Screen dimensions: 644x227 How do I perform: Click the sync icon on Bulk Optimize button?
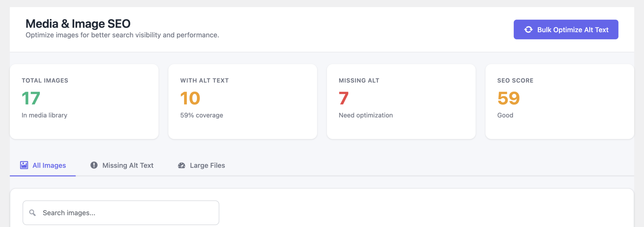pyautogui.click(x=528, y=30)
